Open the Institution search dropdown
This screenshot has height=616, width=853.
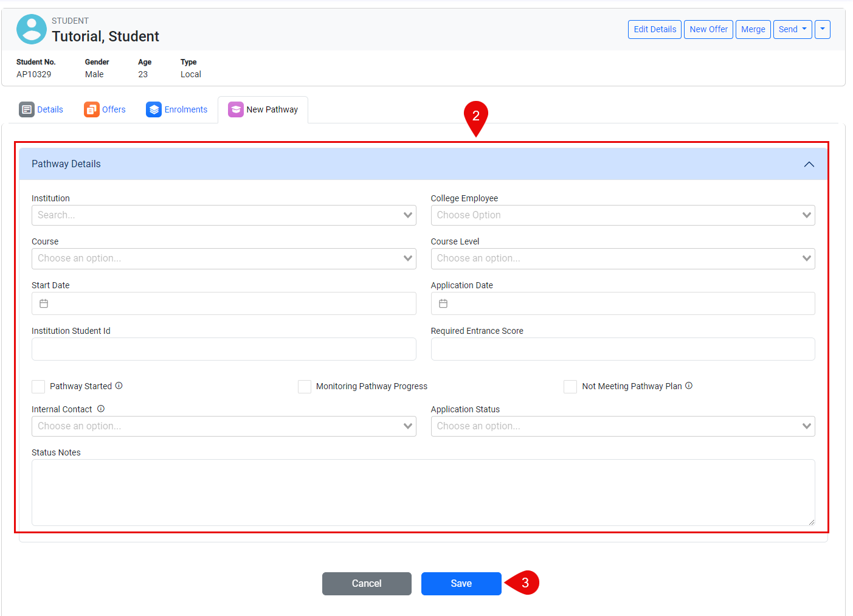click(x=223, y=215)
